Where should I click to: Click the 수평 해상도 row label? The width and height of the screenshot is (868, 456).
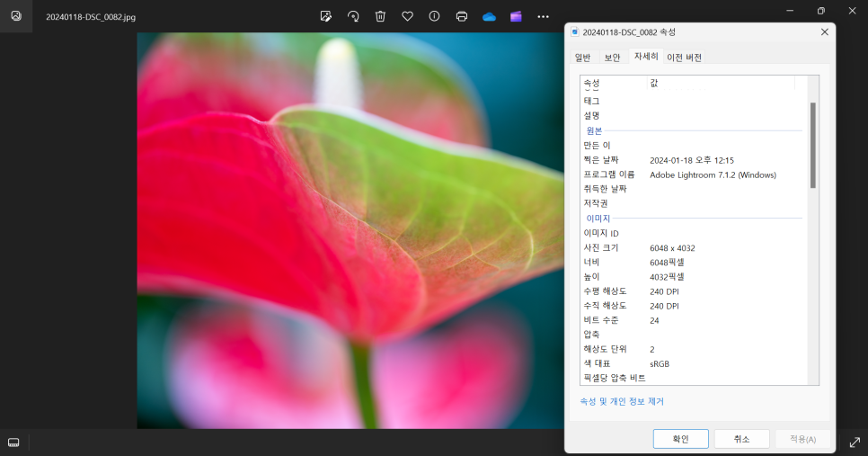605,291
